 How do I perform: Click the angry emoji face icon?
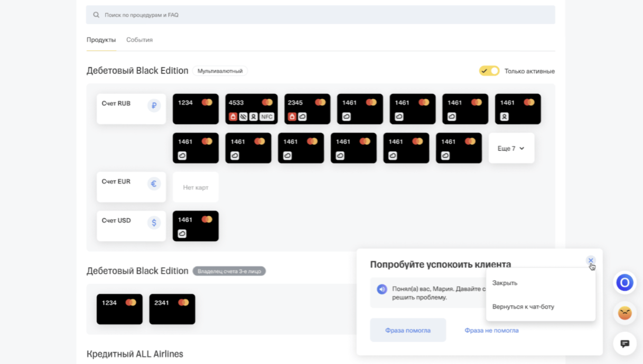(x=625, y=313)
